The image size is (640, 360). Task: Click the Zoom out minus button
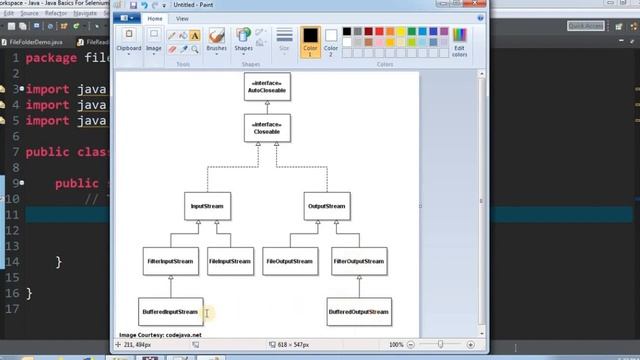[x=411, y=345]
